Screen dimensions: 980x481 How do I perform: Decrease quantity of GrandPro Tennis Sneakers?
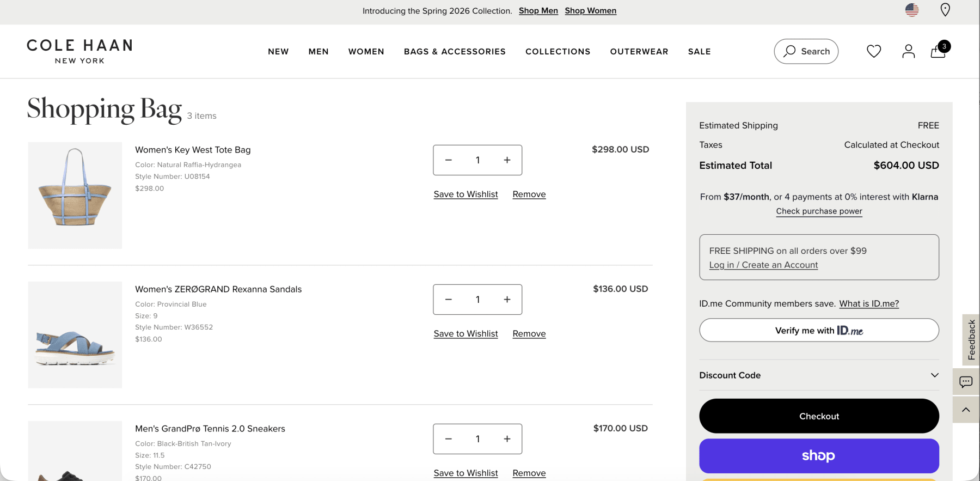449,439
